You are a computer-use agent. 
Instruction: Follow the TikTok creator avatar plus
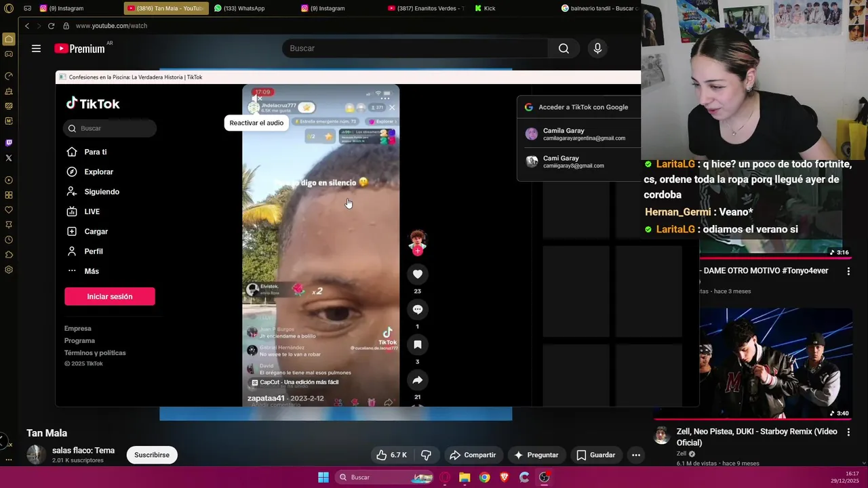coord(418,251)
